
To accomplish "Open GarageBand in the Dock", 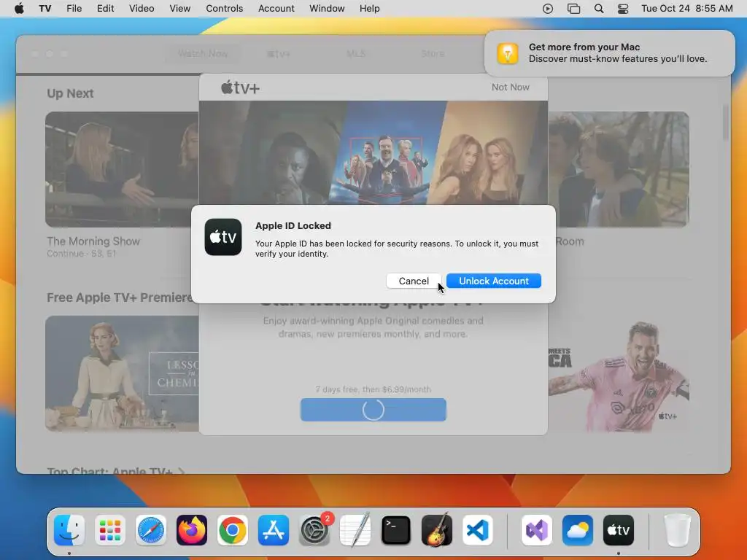I will 437,530.
